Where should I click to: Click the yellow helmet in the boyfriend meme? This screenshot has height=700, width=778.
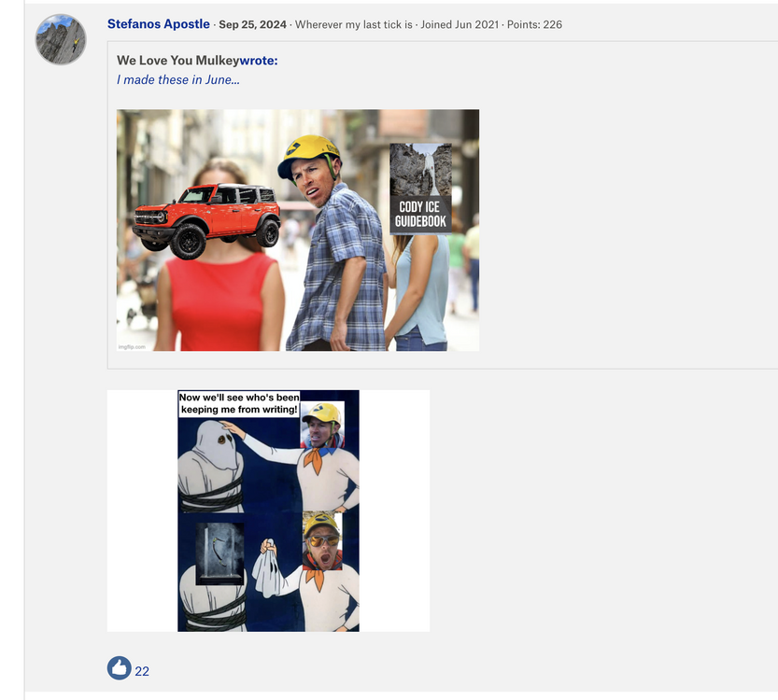(309, 152)
